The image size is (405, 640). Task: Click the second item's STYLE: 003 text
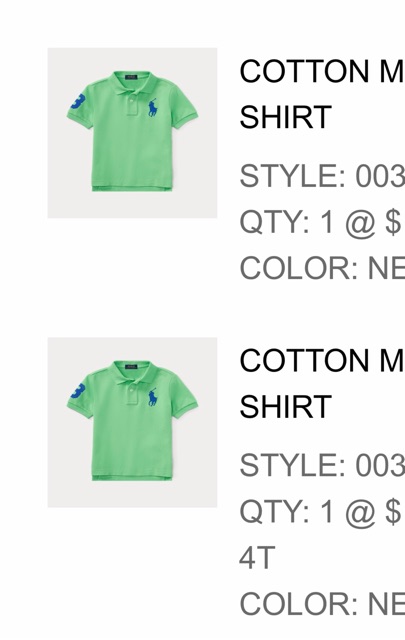322,465
